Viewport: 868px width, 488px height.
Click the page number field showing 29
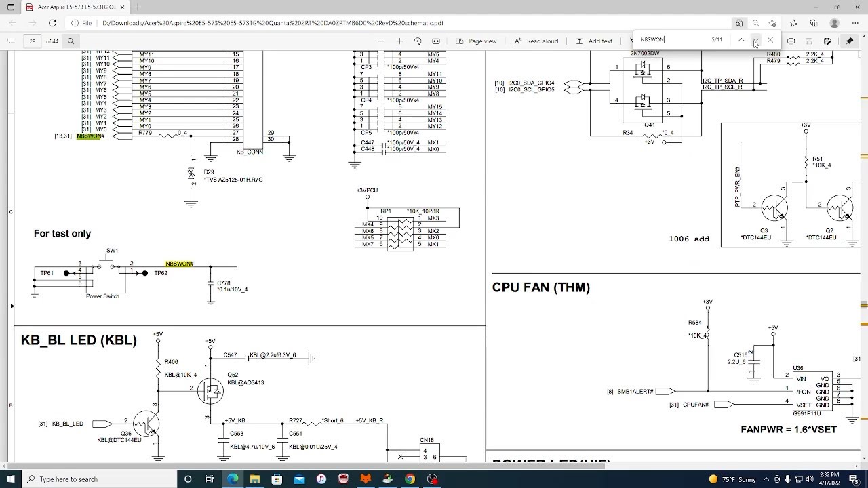click(32, 41)
